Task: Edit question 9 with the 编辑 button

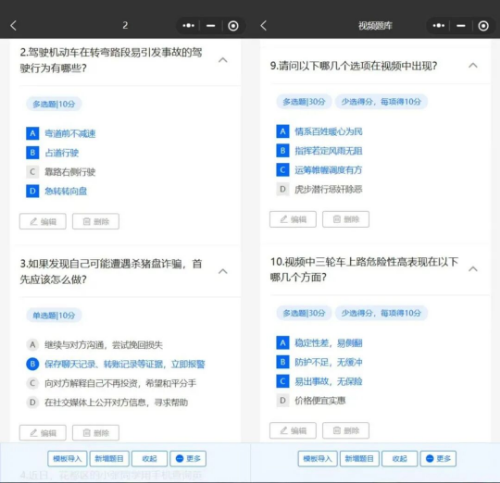Action: (x=293, y=219)
